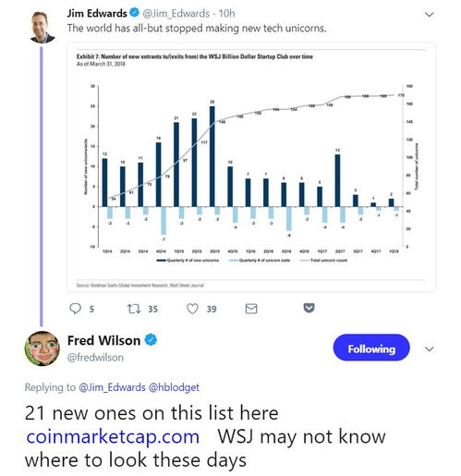Viewport: 461px width, 476px height.
Task: Toggle the Following button for Fred Wilson
Action: [x=371, y=348]
